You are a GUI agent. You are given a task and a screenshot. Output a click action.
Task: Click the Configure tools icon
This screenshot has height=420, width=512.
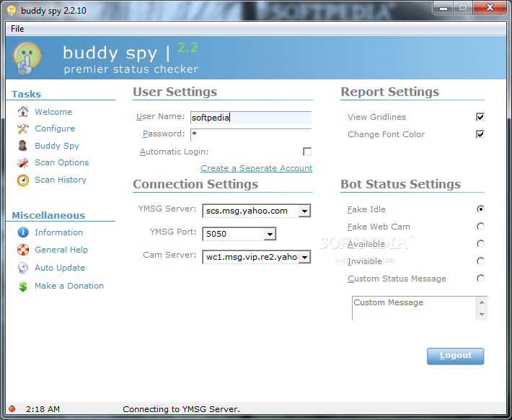click(x=23, y=128)
